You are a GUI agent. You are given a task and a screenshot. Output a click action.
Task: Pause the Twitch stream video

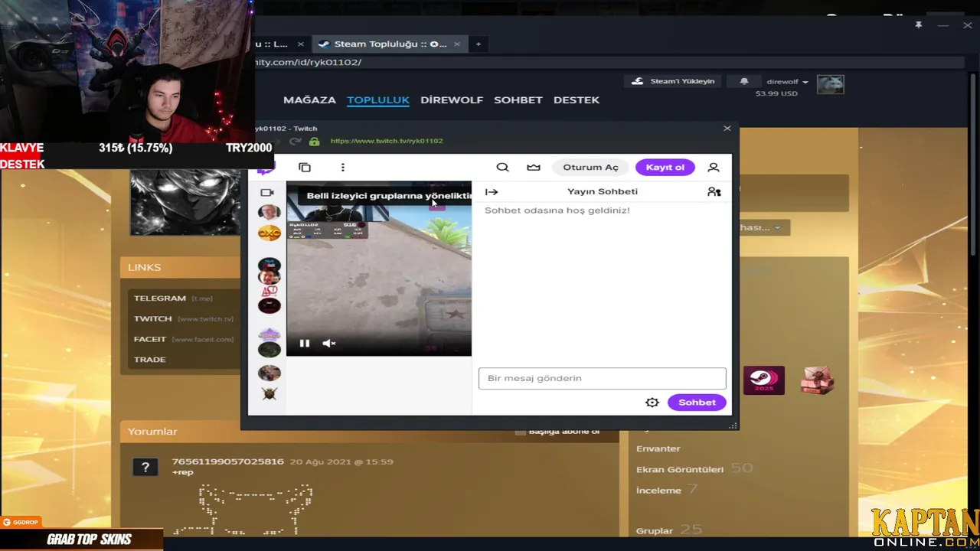[x=305, y=344]
